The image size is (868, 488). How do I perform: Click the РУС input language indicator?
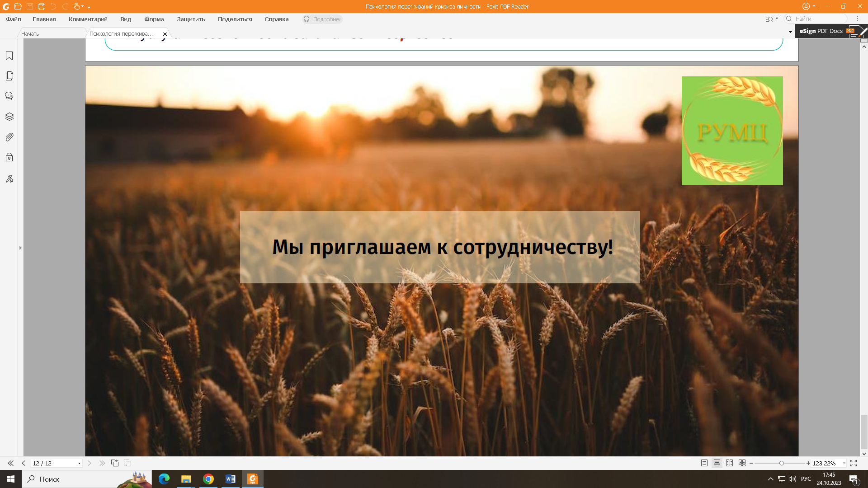pos(806,479)
